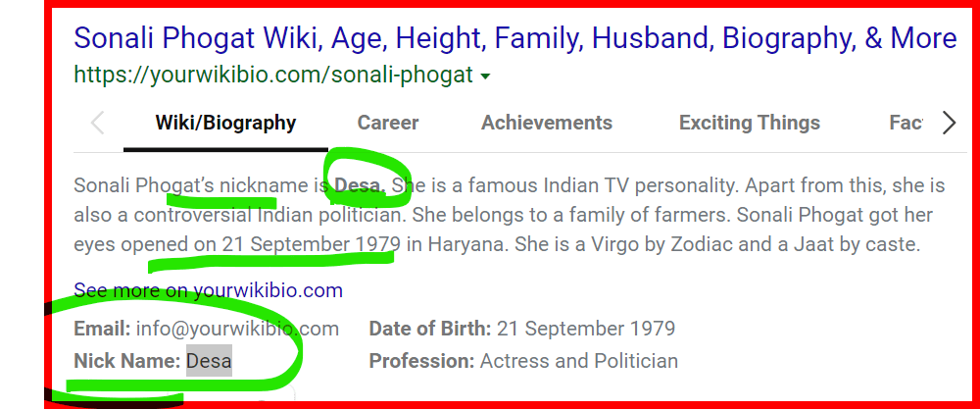
Task: Switch to the Exciting Things tab
Action: pos(749,124)
